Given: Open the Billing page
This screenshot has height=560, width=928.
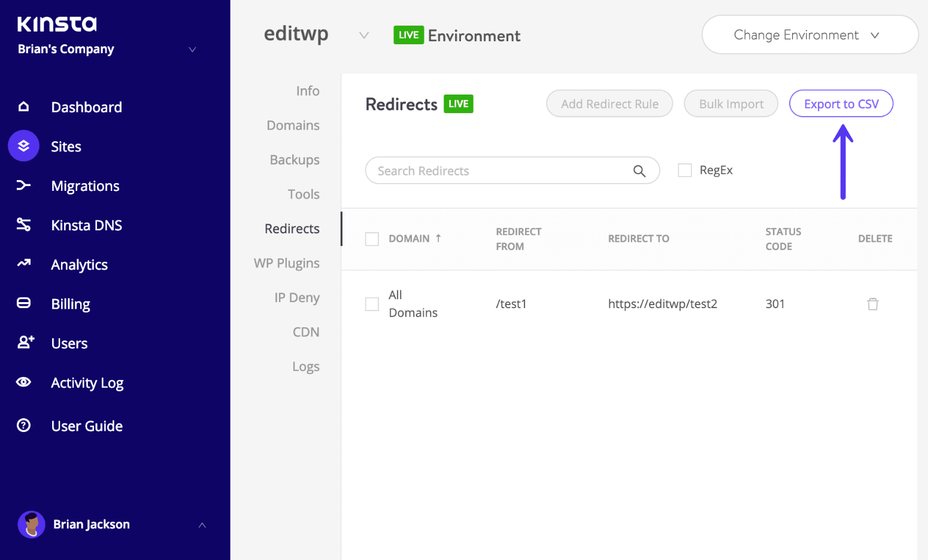Looking at the screenshot, I should coord(71,304).
